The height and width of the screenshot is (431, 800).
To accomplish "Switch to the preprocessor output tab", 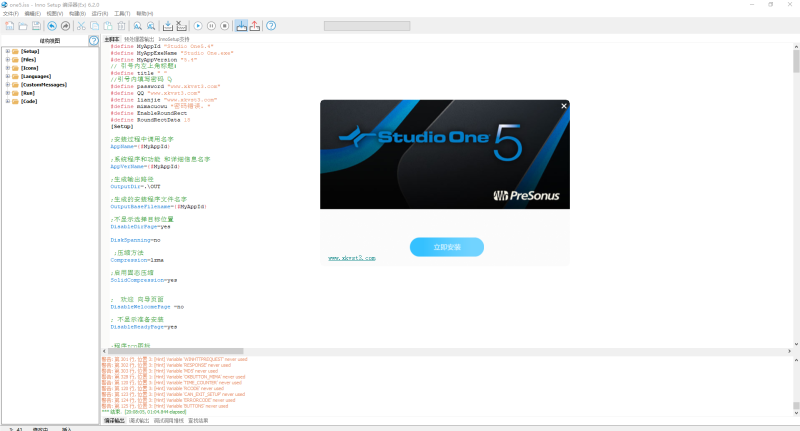I will click(x=139, y=39).
